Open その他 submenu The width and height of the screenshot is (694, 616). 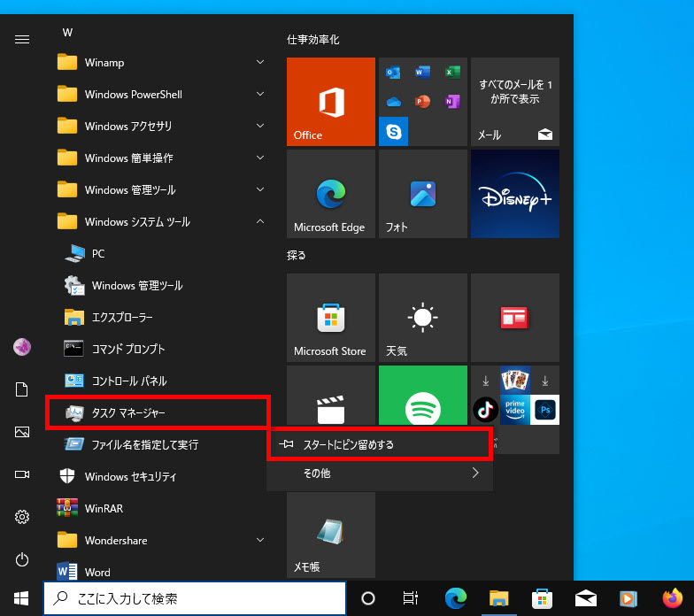[x=379, y=474]
